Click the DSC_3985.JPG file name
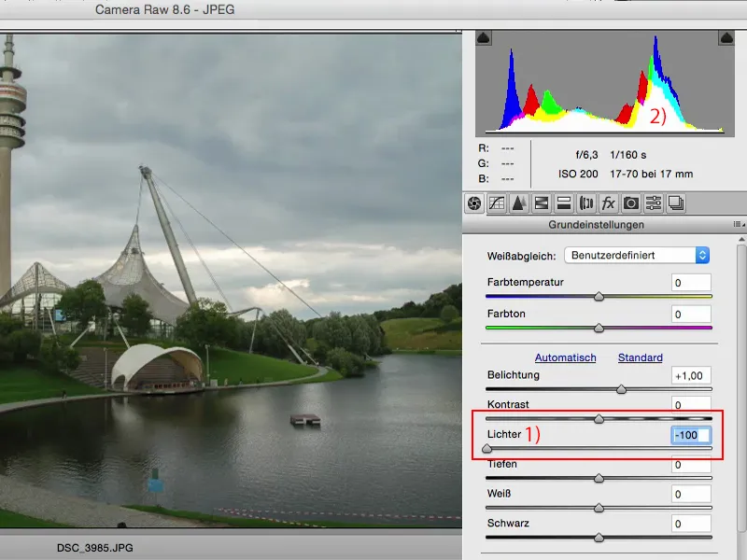The height and width of the screenshot is (560, 747). 95,548
